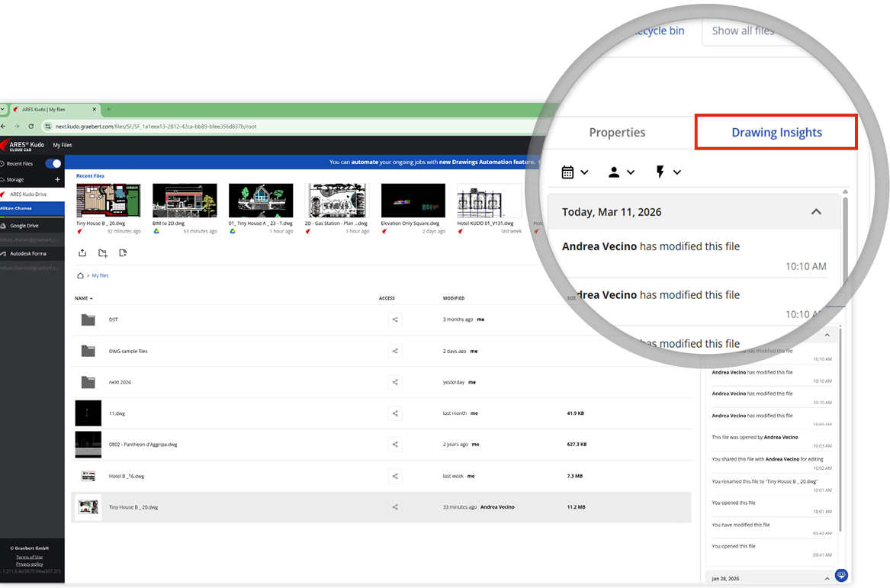Screen dimensions: 890x588
Task: Select Google Drive storage in sidebar
Action: coord(24,226)
